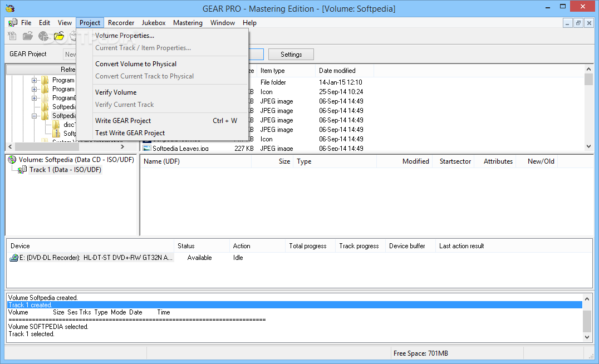The image size is (599, 364).
Task: Select the disc1 folder in tree
Action: pos(69,125)
